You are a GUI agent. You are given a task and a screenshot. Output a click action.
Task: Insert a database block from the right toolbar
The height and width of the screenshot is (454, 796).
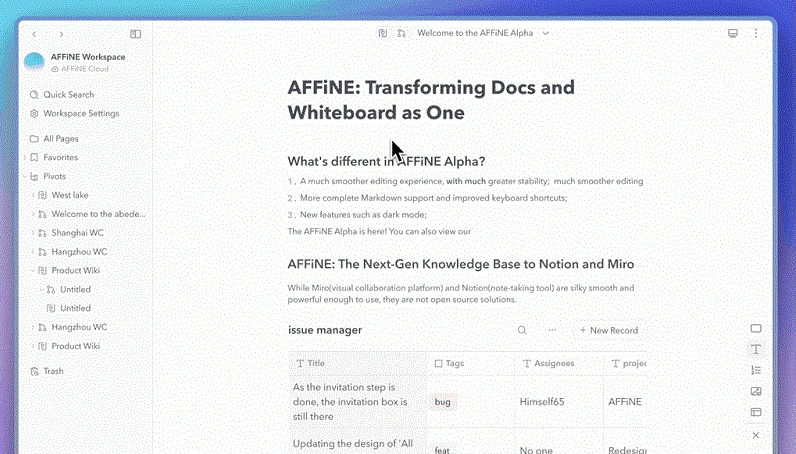click(x=756, y=412)
